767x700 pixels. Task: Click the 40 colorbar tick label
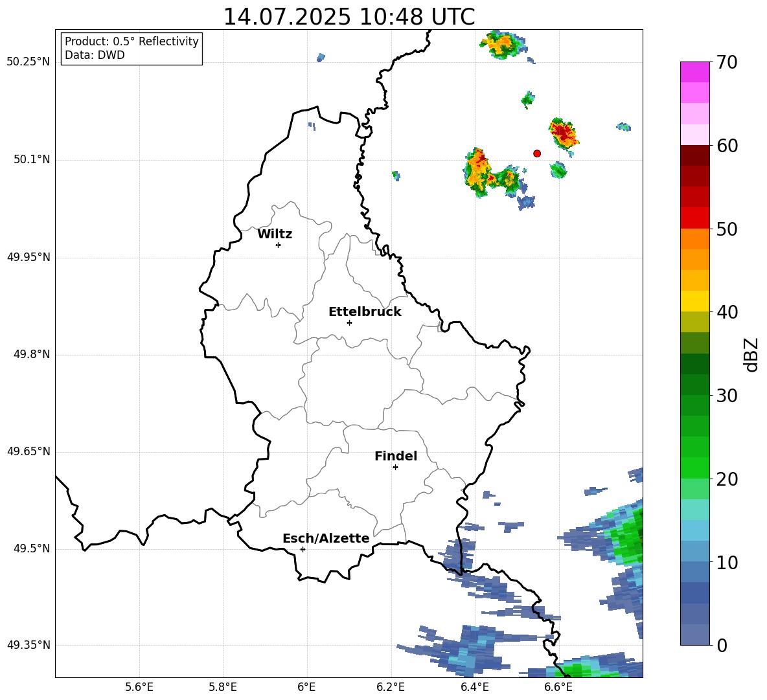[x=727, y=312]
